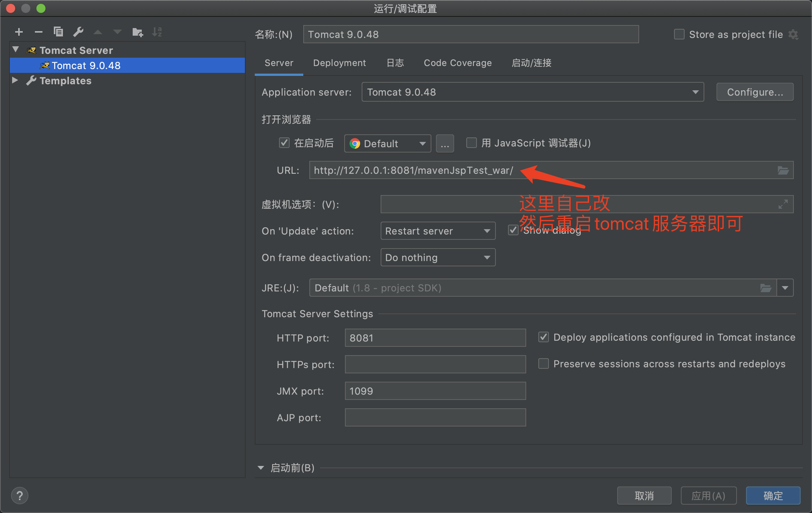Enable Preserve sessions across restarts and redeploys

543,364
